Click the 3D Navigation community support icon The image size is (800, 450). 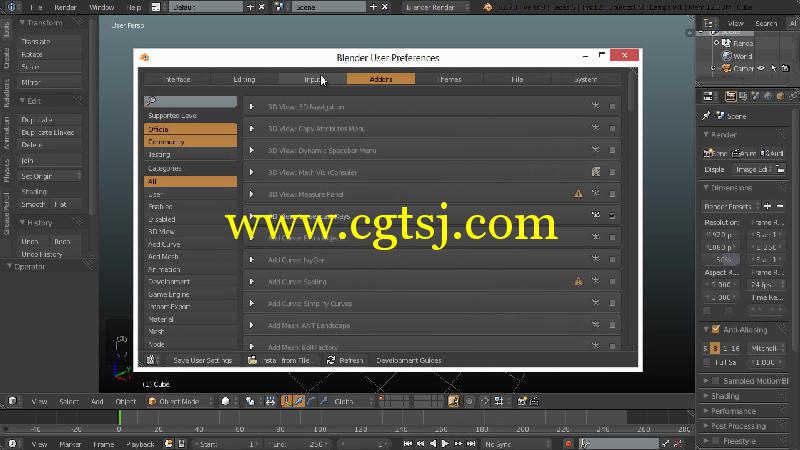click(595, 106)
